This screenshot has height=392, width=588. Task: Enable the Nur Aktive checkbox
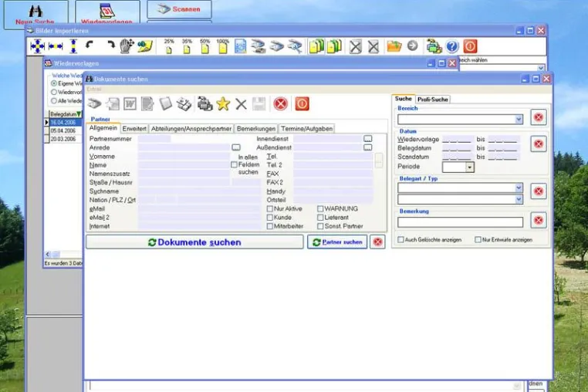coord(269,208)
